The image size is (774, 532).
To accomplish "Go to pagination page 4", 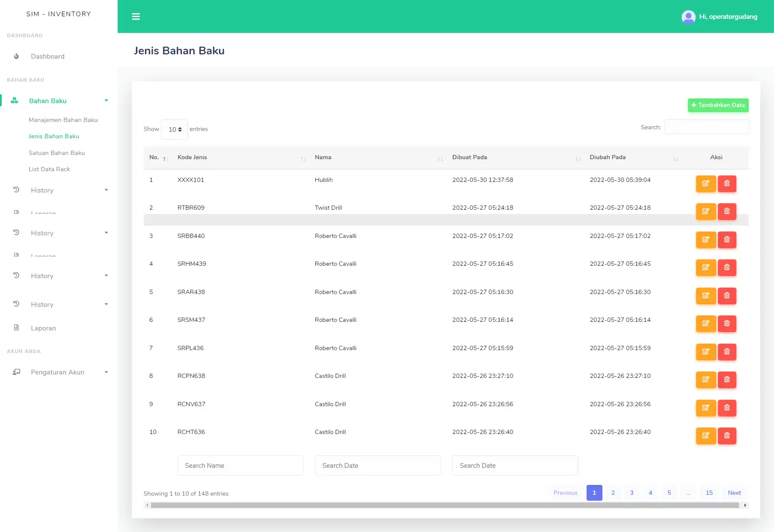I will (650, 493).
